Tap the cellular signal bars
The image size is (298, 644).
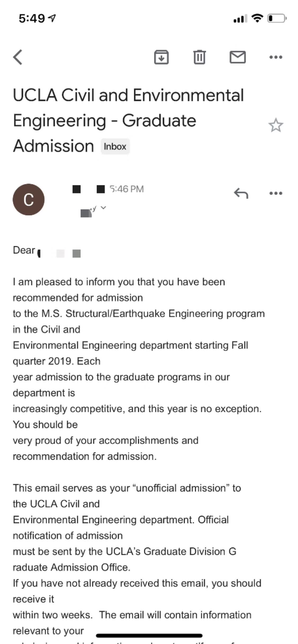(240, 19)
